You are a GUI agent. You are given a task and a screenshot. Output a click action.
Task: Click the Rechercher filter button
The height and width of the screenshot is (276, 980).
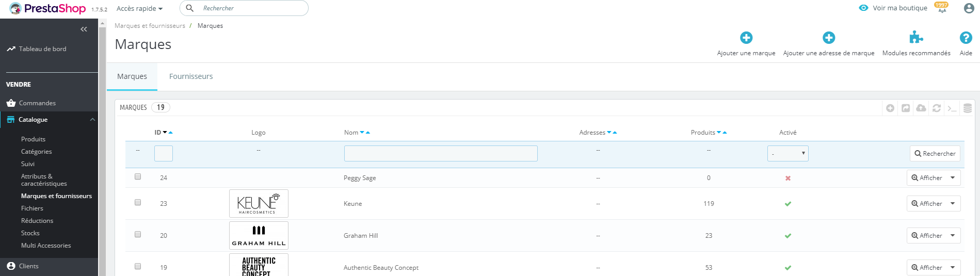[x=935, y=154]
